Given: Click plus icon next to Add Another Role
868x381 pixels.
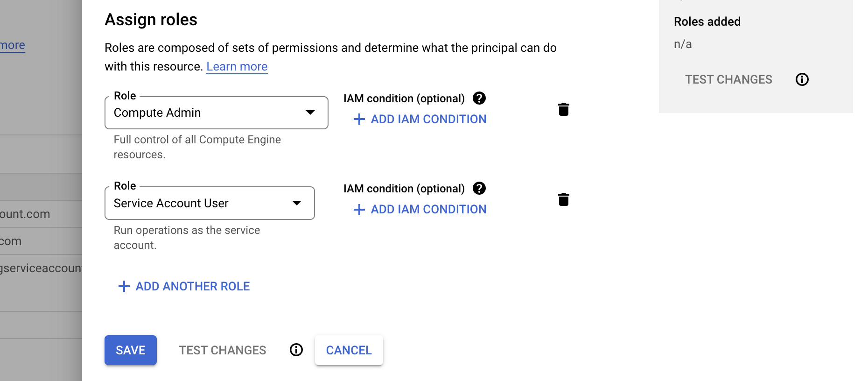Looking at the screenshot, I should 124,286.
